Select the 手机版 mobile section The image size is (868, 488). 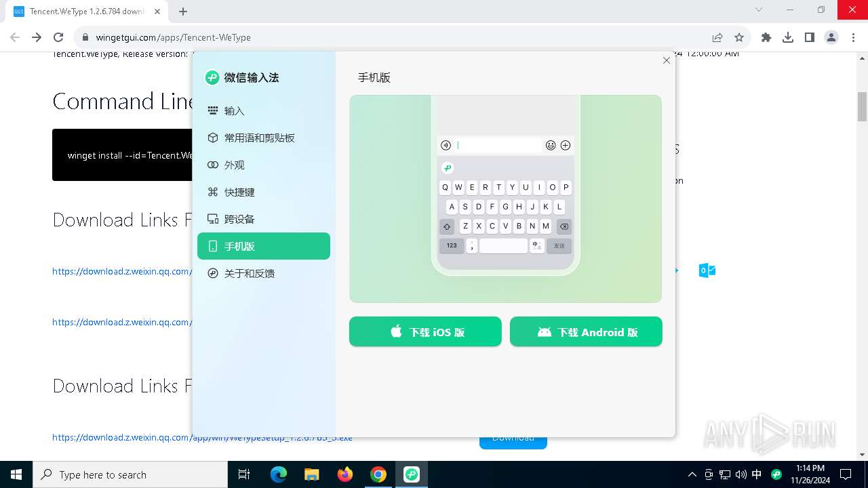[263, 246]
